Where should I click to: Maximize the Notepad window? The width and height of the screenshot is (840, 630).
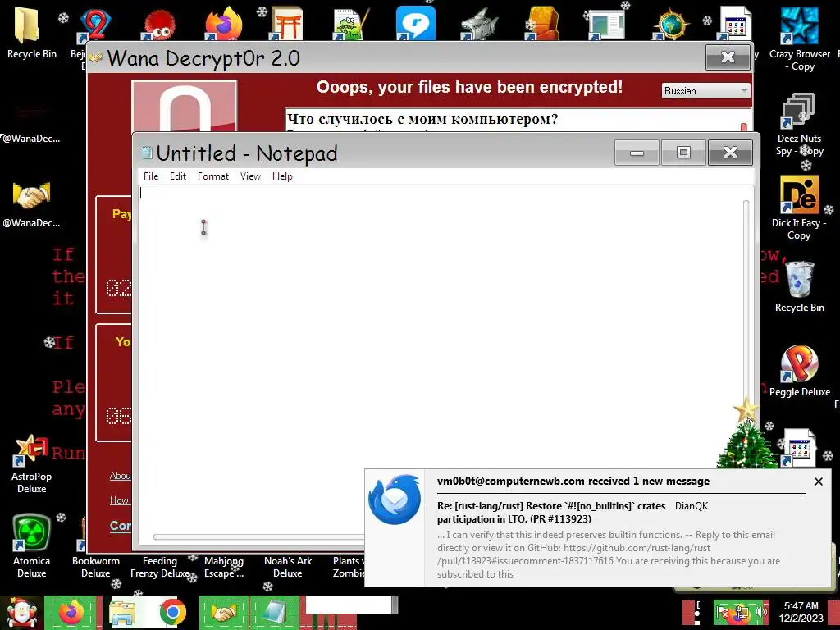pos(683,153)
